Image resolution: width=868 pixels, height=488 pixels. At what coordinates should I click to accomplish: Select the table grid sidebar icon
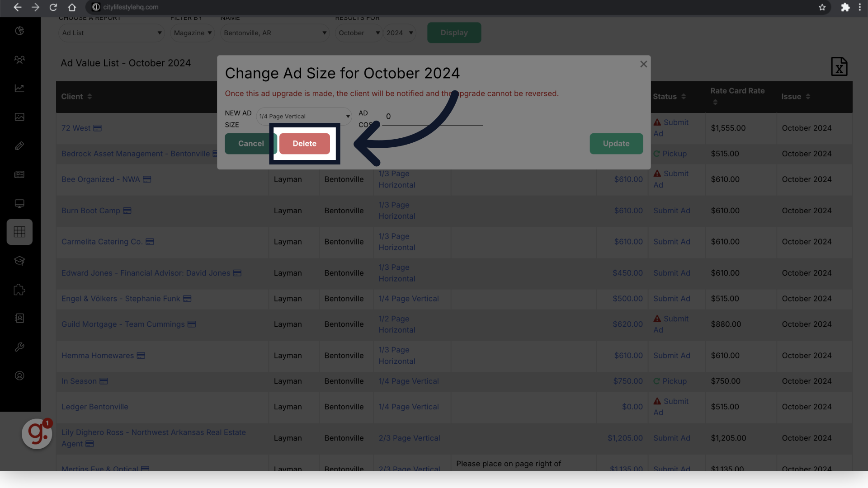tap(19, 232)
